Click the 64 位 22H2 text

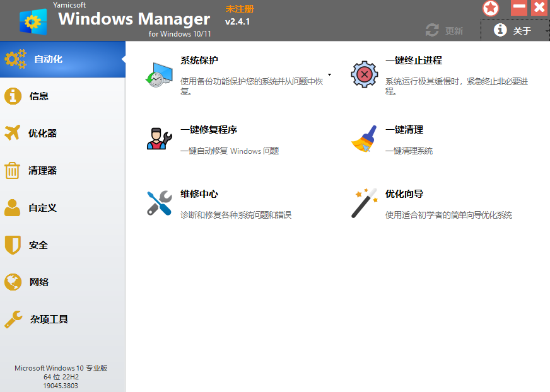point(61,377)
